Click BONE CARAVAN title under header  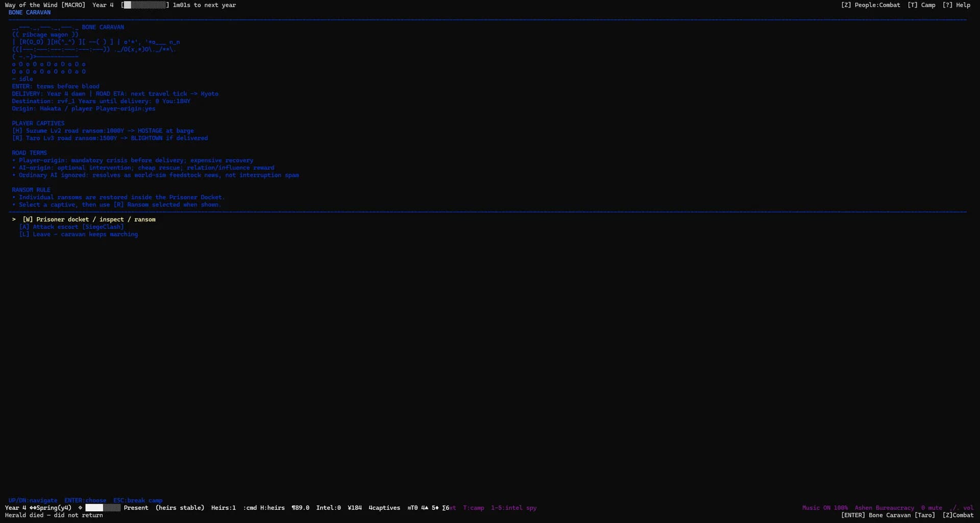pyautogui.click(x=30, y=13)
